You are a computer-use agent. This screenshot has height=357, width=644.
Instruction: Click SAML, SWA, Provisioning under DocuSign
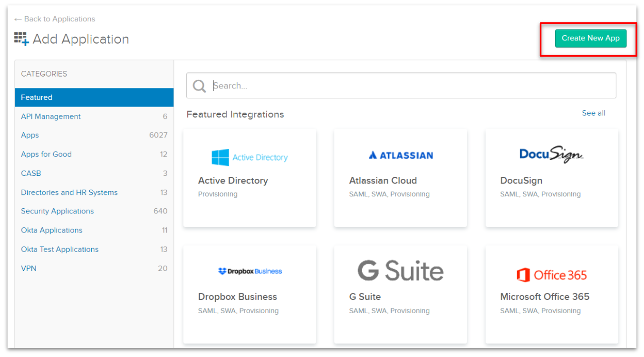[540, 194]
